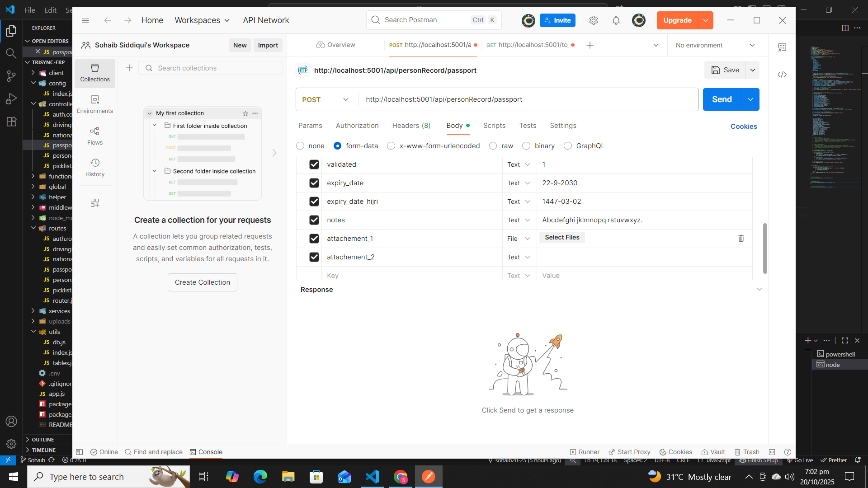Switch to the Authorization tab
This screenshot has height=488, width=868.
coord(357,126)
